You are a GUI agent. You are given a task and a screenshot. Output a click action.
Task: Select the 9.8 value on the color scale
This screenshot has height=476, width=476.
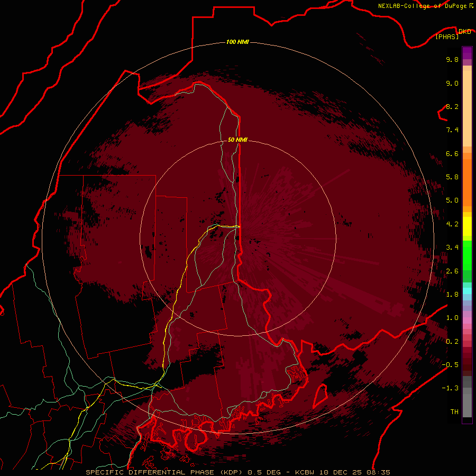(452, 59)
